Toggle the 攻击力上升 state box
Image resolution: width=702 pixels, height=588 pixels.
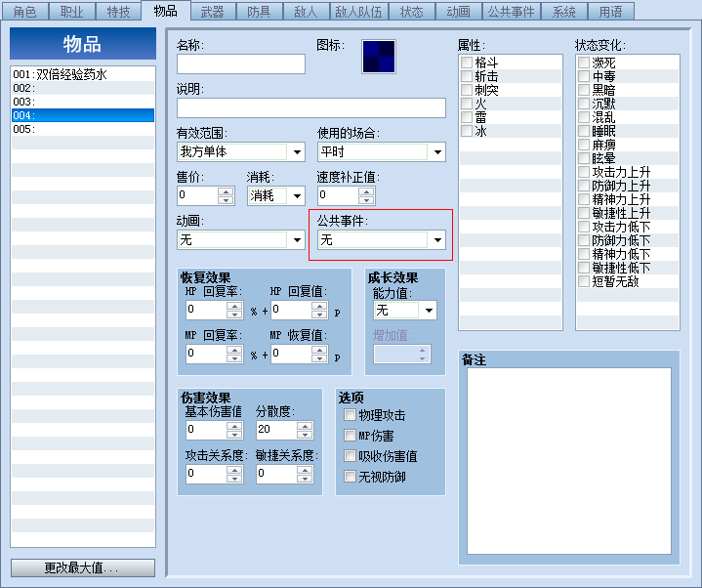(584, 172)
